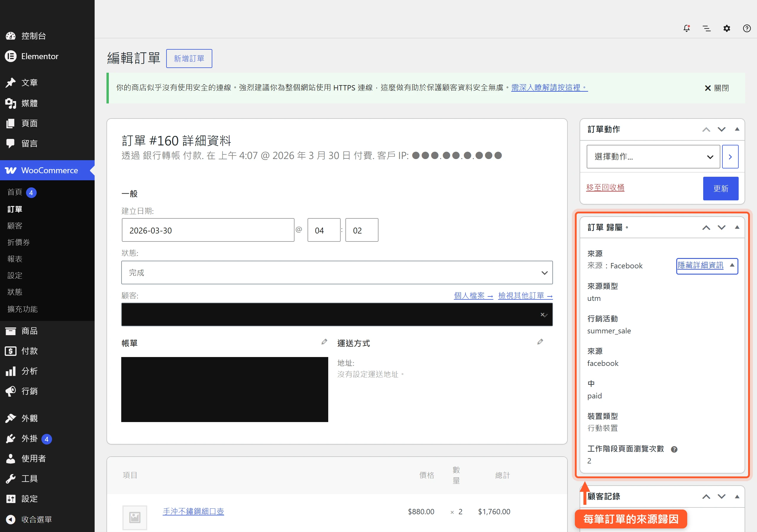Image resolution: width=757 pixels, height=532 pixels.
Task: Edit the 運送方式 shipping pencil icon
Action: click(x=540, y=342)
